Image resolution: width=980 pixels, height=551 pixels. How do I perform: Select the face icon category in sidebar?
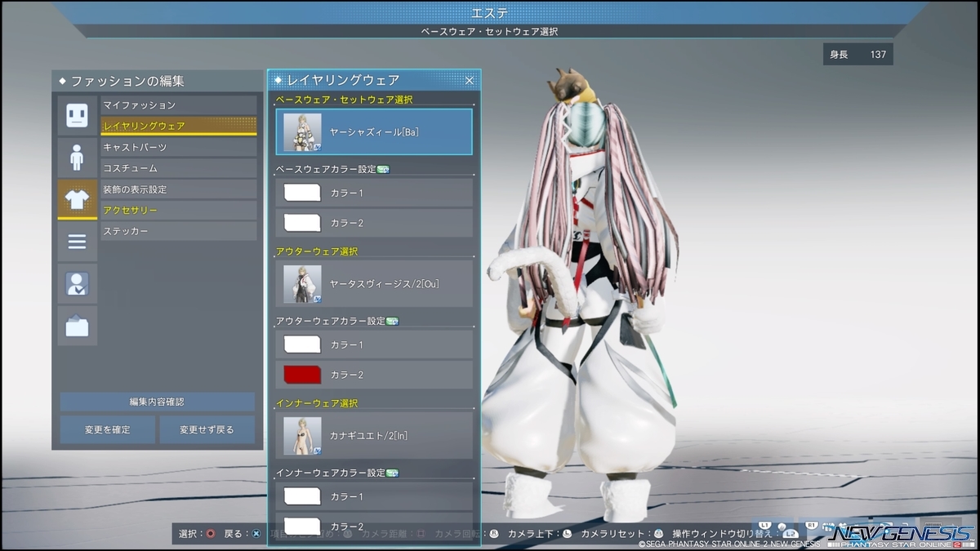pos(77,115)
